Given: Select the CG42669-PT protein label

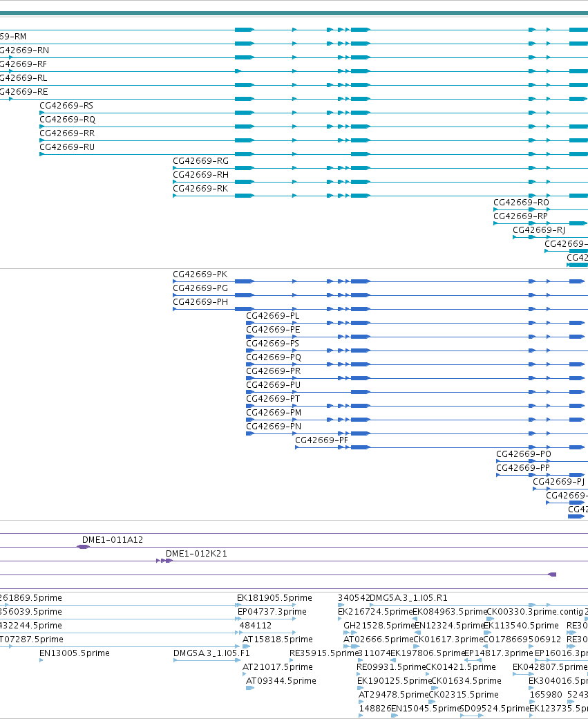Looking at the screenshot, I should tap(273, 398).
